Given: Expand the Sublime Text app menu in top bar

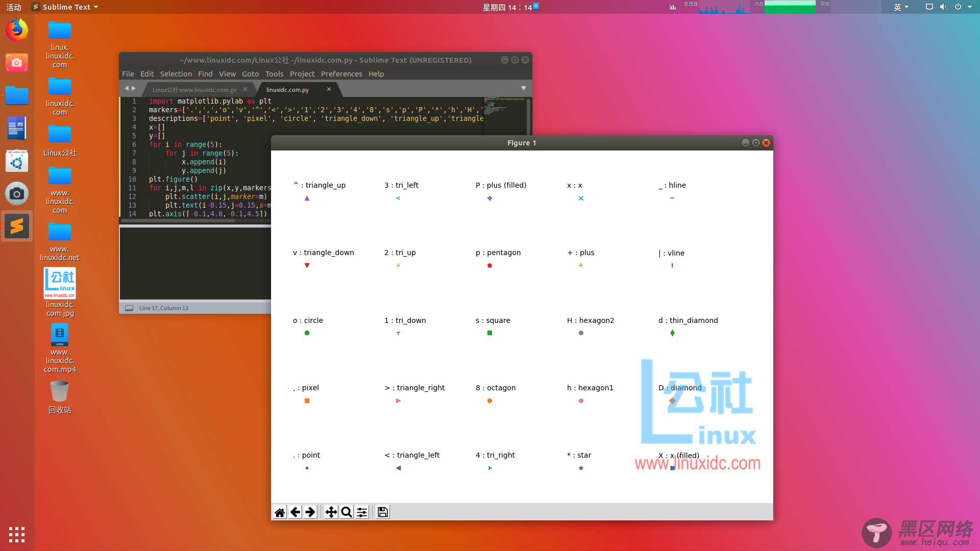Looking at the screenshot, I should [65, 7].
